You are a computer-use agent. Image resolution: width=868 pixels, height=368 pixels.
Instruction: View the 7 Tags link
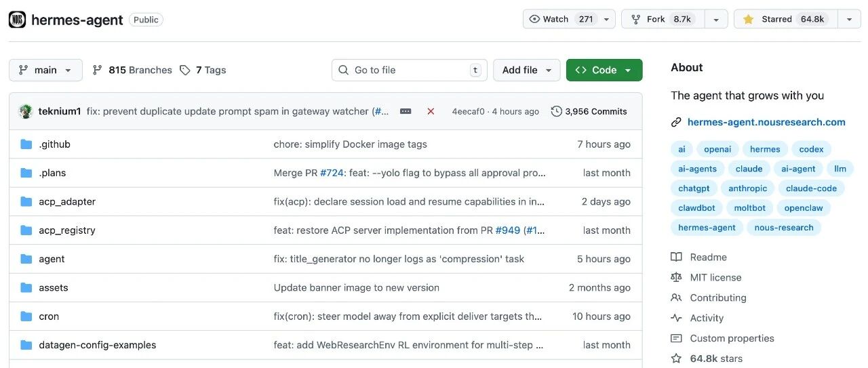[203, 70]
